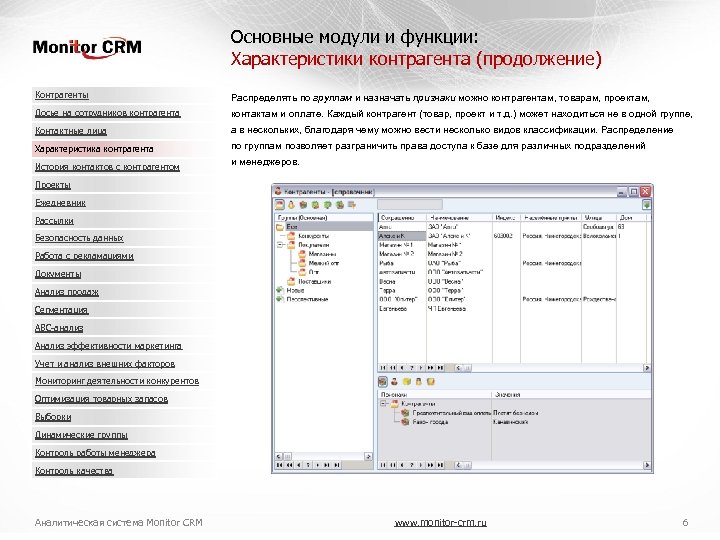The width and height of the screenshot is (720, 540).
Task: Select Опт subgroup in tree
Action: (x=314, y=272)
